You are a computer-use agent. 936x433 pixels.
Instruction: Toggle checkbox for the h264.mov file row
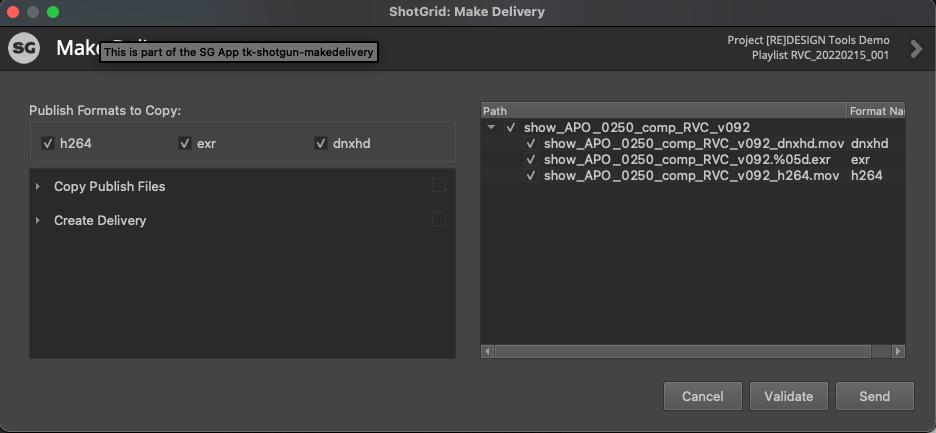[x=531, y=176]
